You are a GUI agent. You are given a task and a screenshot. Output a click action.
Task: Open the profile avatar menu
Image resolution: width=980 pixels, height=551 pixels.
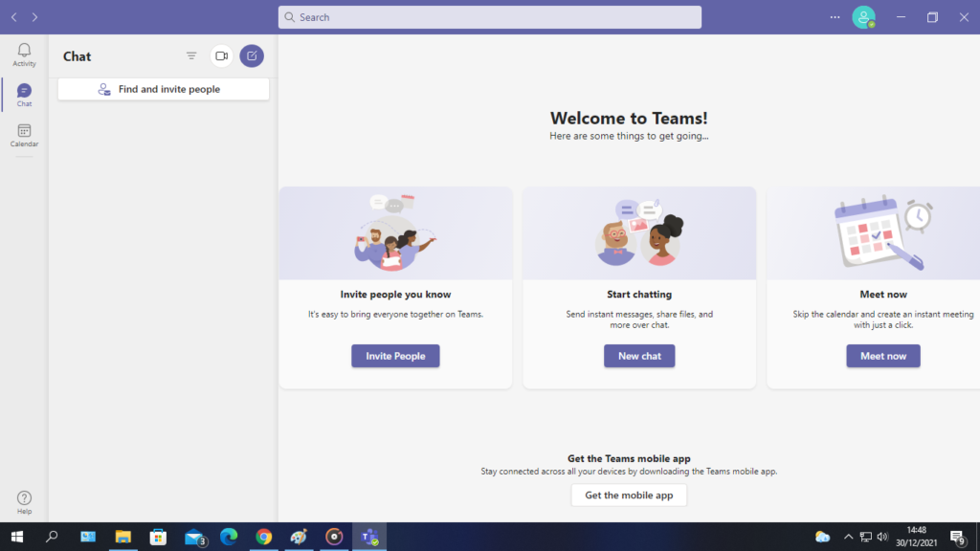864,17
